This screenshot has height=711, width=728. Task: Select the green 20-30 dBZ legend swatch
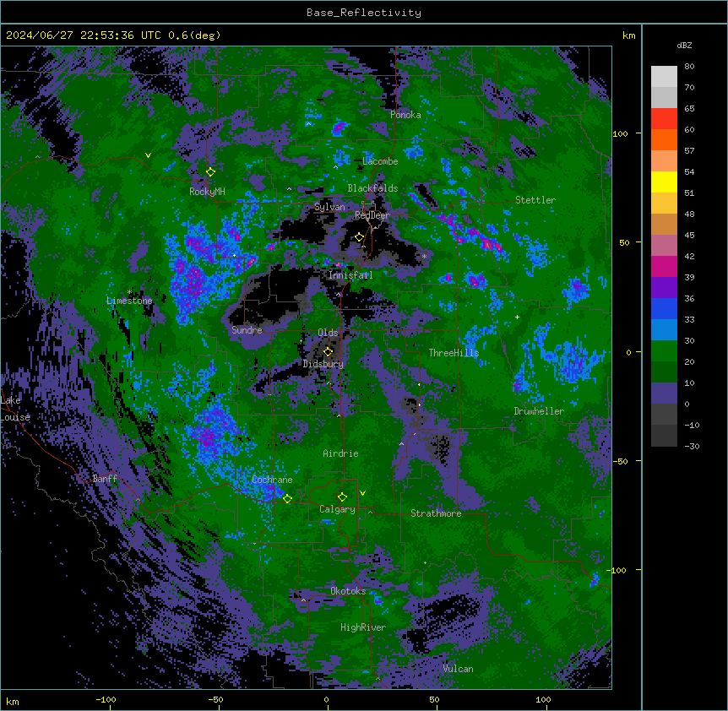tap(664, 351)
